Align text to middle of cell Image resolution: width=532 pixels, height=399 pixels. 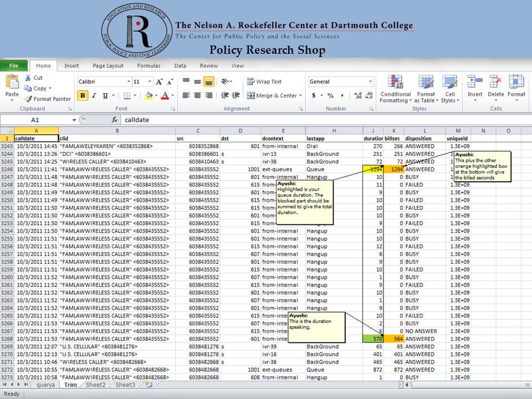pyautogui.click(x=197, y=81)
